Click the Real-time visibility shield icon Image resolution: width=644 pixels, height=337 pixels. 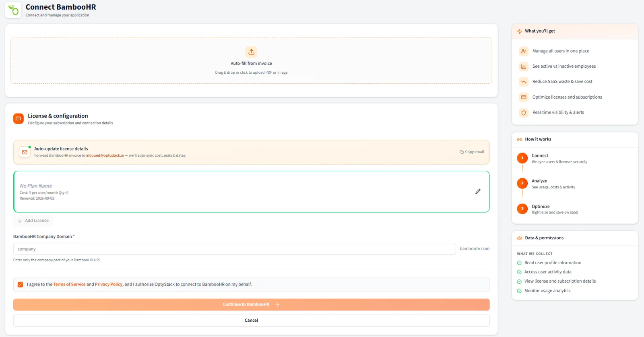click(x=523, y=113)
